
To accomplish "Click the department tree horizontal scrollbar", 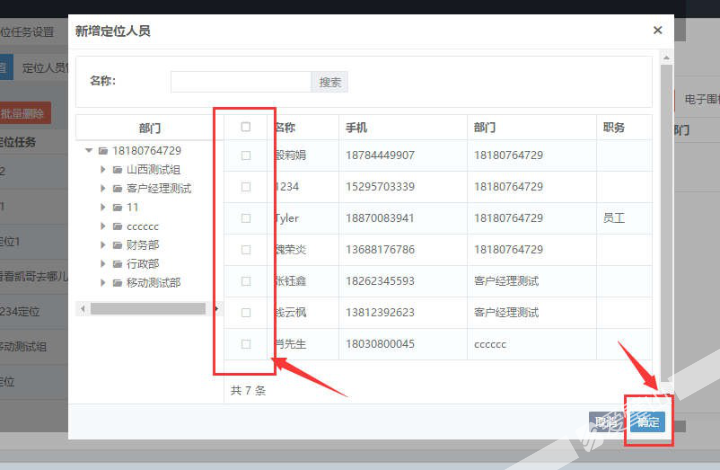I will [x=148, y=308].
